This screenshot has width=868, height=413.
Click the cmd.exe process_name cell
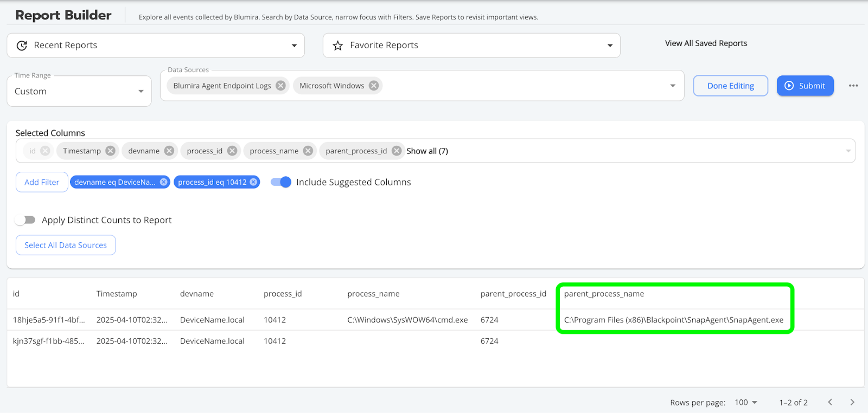pos(407,320)
